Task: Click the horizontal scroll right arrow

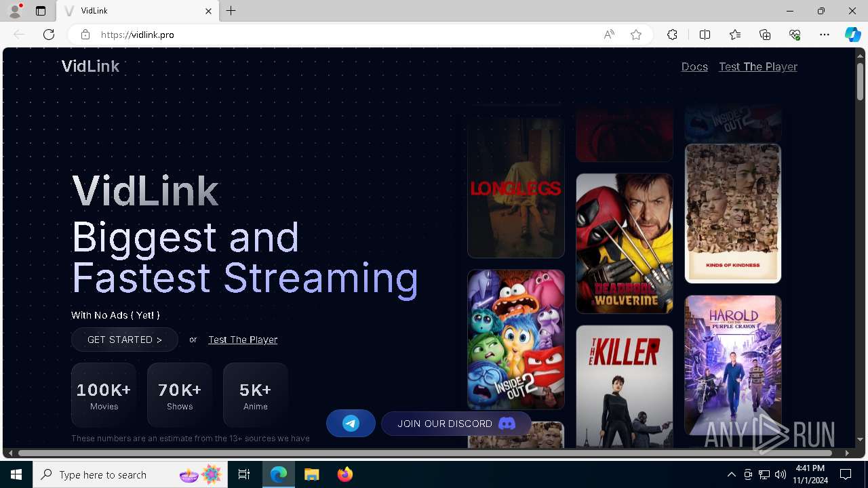Action: coord(847,453)
